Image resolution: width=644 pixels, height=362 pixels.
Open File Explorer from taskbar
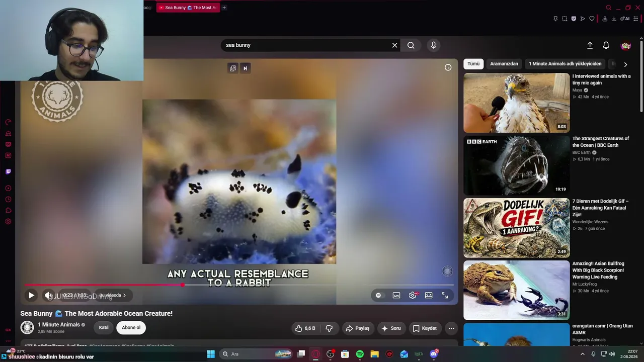[x=374, y=354]
